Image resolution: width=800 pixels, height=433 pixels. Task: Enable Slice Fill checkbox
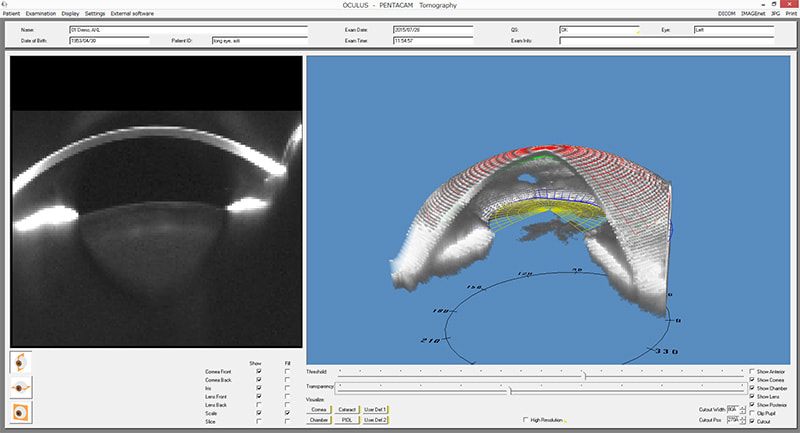(x=287, y=421)
